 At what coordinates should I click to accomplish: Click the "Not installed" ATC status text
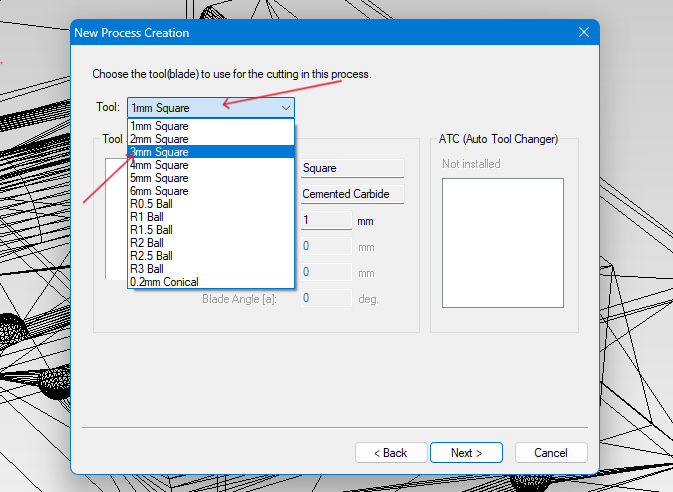[x=471, y=164]
